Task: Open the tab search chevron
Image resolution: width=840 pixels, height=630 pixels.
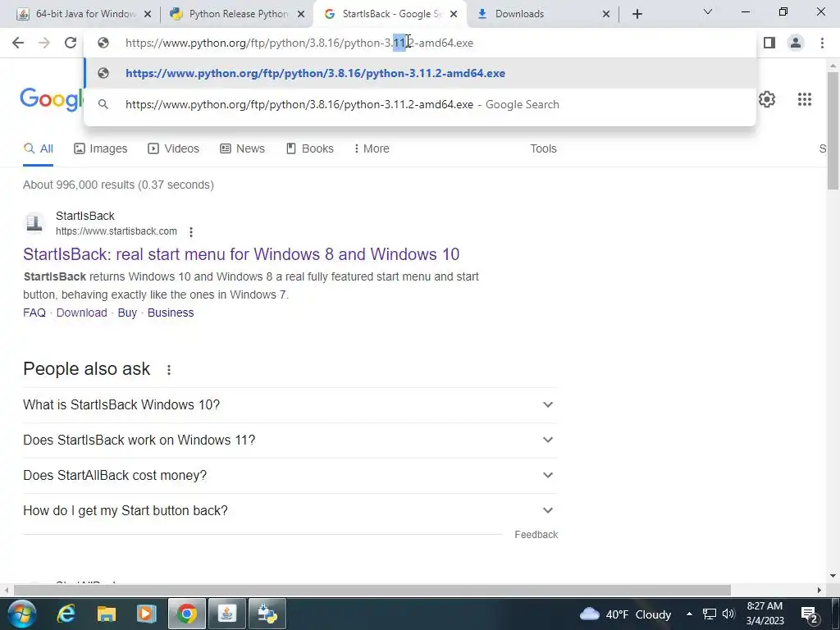Action: click(708, 11)
